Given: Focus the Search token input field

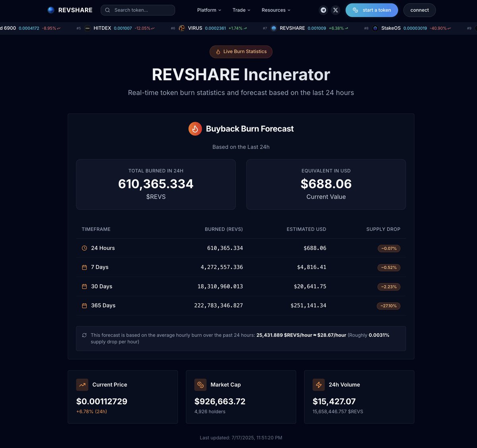Looking at the screenshot, I should point(138,10).
